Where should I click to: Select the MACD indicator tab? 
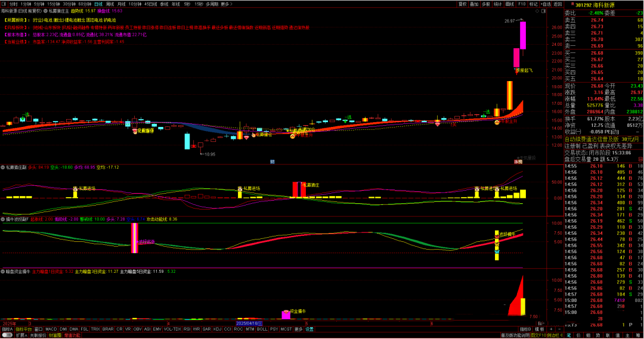[x=51, y=329]
